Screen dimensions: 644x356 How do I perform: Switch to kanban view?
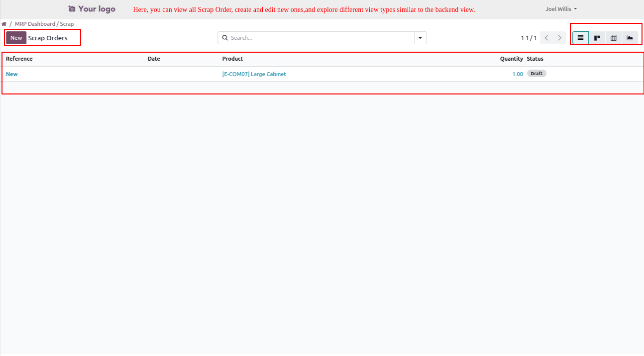(x=597, y=38)
